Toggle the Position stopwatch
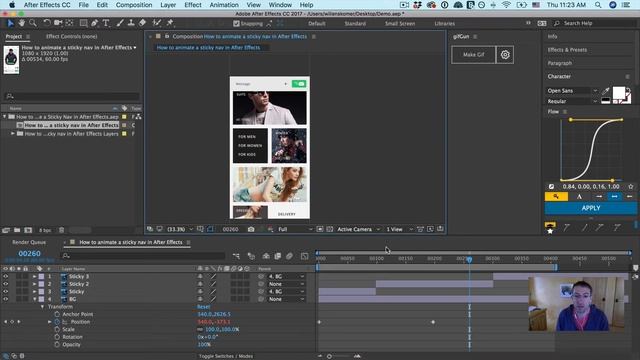 coord(57,322)
